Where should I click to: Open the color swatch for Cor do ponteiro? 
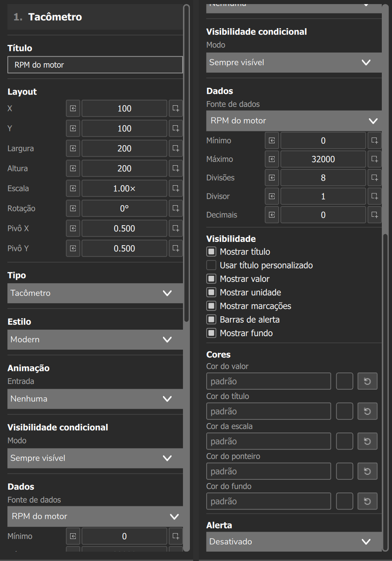click(345, 471)
